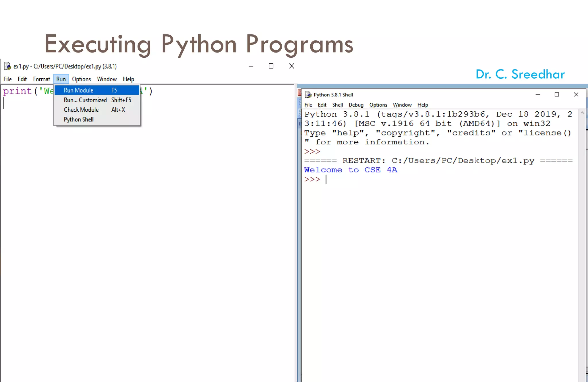The width and height of the screenshot is (588, 382).
Task: Open the editor's Options menu
Action: tap(81, 79)
